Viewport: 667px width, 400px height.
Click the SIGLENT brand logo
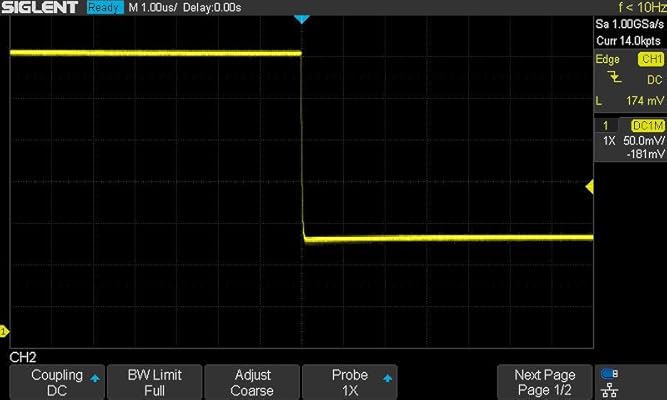(40, 7)
